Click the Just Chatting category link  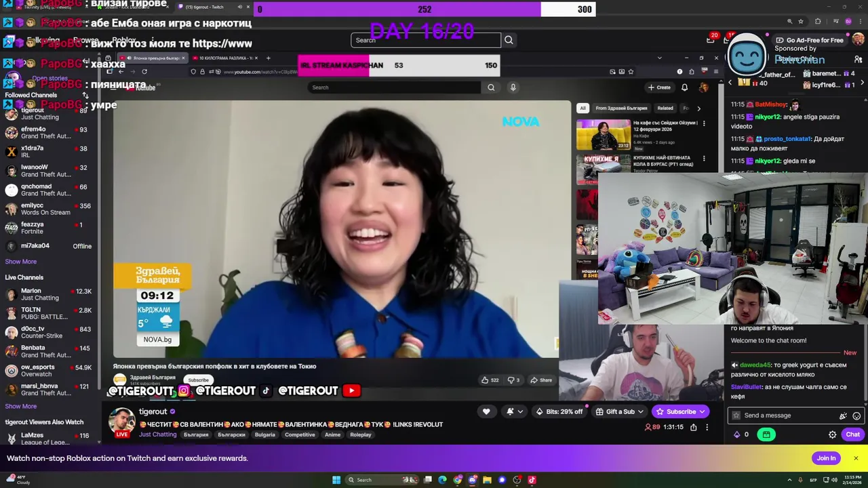(x=157, y=434)
